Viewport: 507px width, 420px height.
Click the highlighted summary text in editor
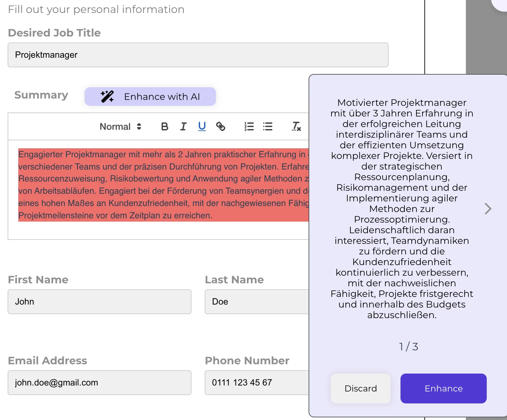point(163,185)
